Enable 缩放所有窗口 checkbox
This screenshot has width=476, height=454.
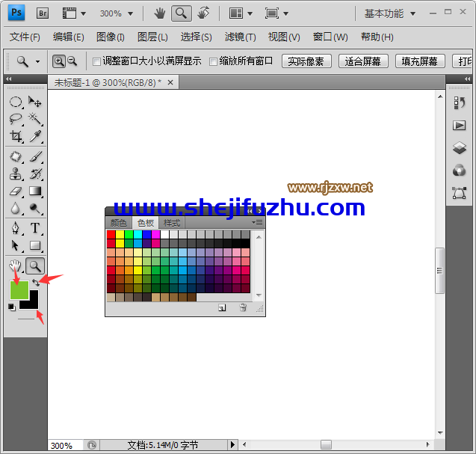214,62
